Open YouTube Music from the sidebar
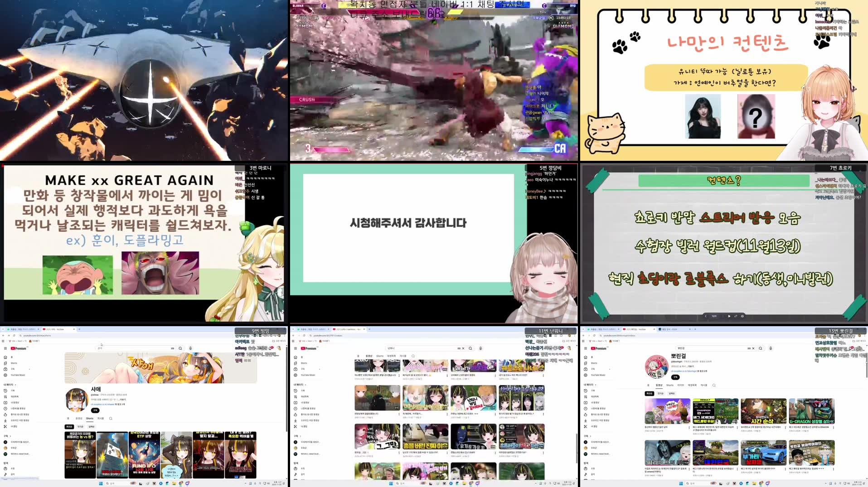 [x=17, y=375]
